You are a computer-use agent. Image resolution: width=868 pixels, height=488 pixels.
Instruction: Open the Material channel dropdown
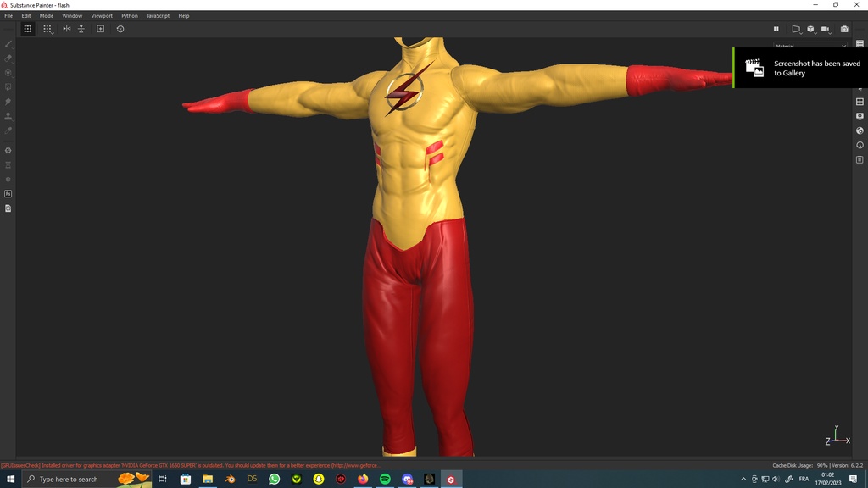coord(810,45)
